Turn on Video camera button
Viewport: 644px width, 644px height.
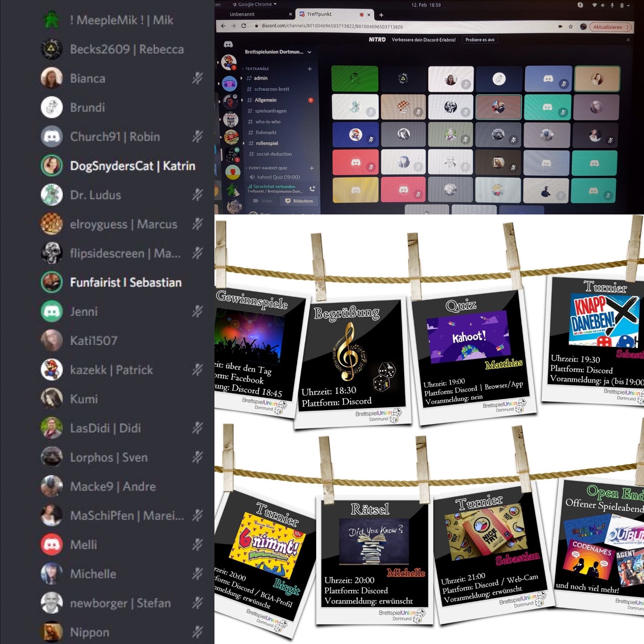[263, 201]
